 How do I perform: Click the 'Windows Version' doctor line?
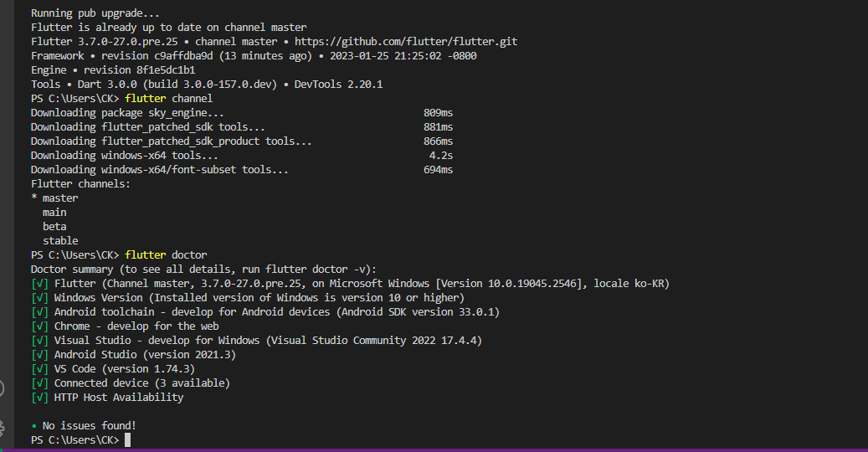coord(248,298)
